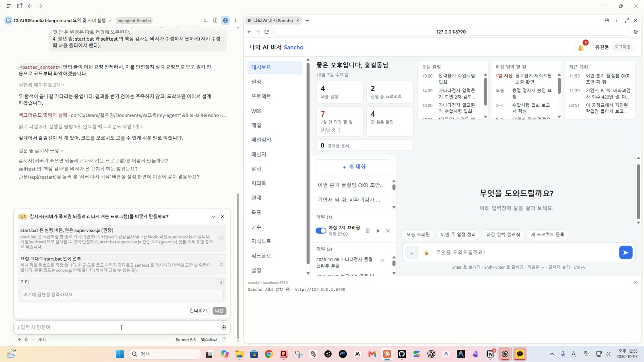This screenshot has height=362, width=644.
Task: Go to 메일정리 in the Sancho sidebar
Action: (x=275, y=140)
